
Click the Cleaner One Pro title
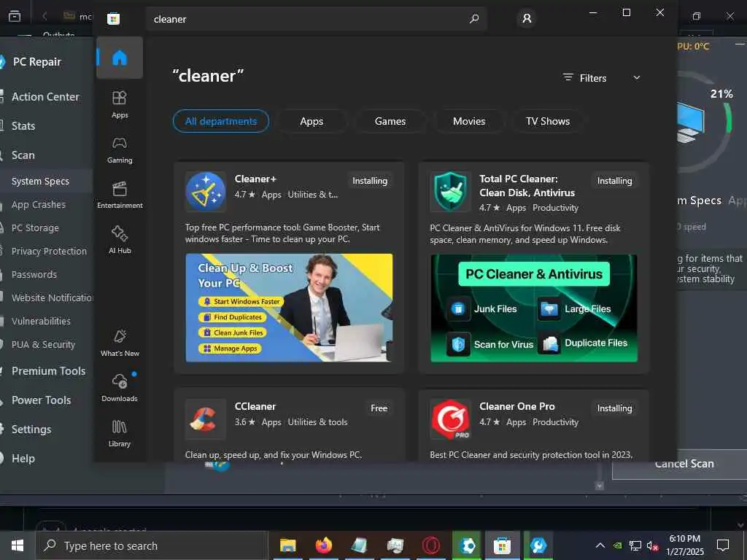(x=517, y=407)
